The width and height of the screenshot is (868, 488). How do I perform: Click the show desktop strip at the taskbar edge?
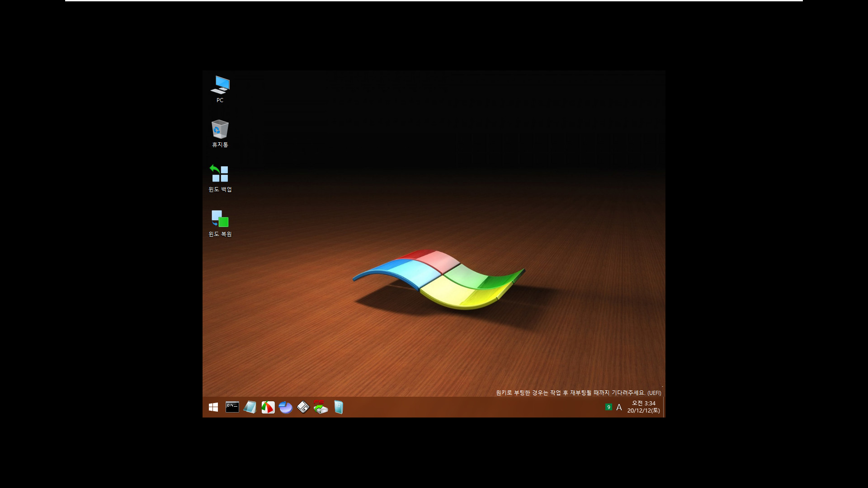pos(664,407)
